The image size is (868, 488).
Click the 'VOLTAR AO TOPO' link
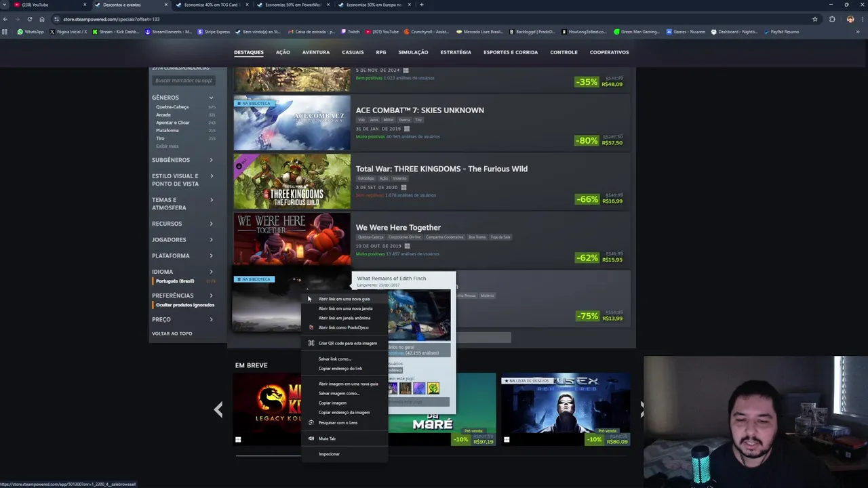(x=172, y=333)
